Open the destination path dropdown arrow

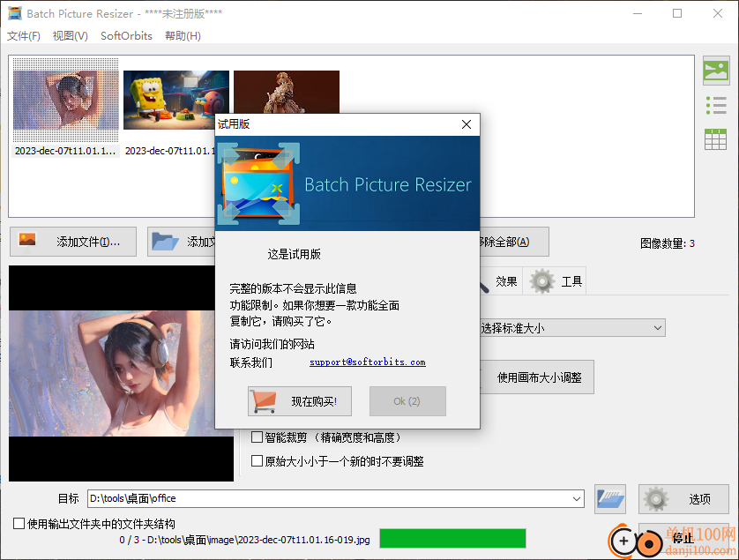tap(577, 499)
